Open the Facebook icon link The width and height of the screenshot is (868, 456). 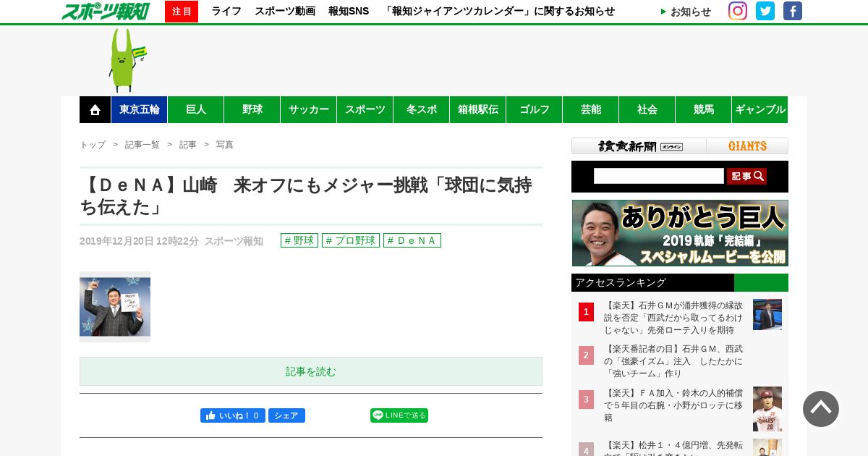click(x=793, y=11)
